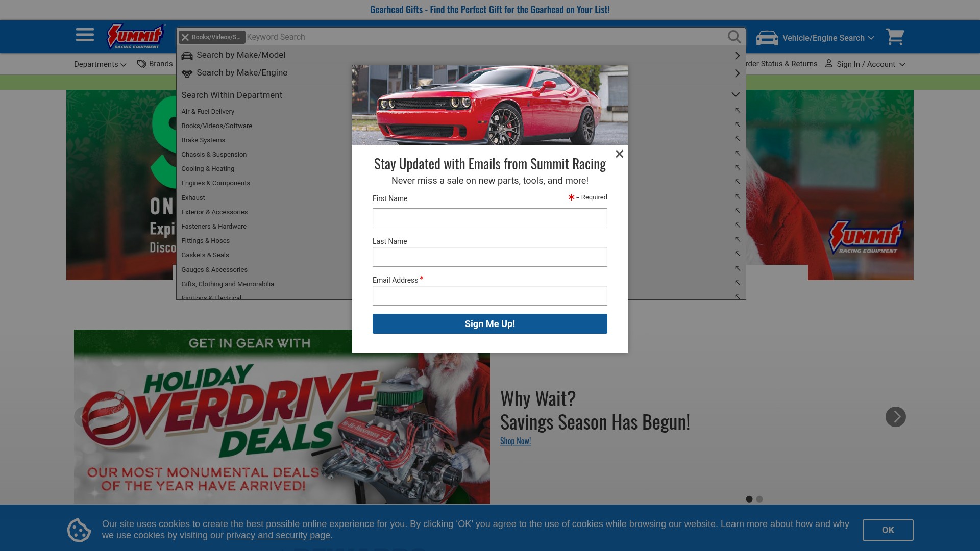
Task: Select Books/Videos/Software department
Action: coord(216,126)
